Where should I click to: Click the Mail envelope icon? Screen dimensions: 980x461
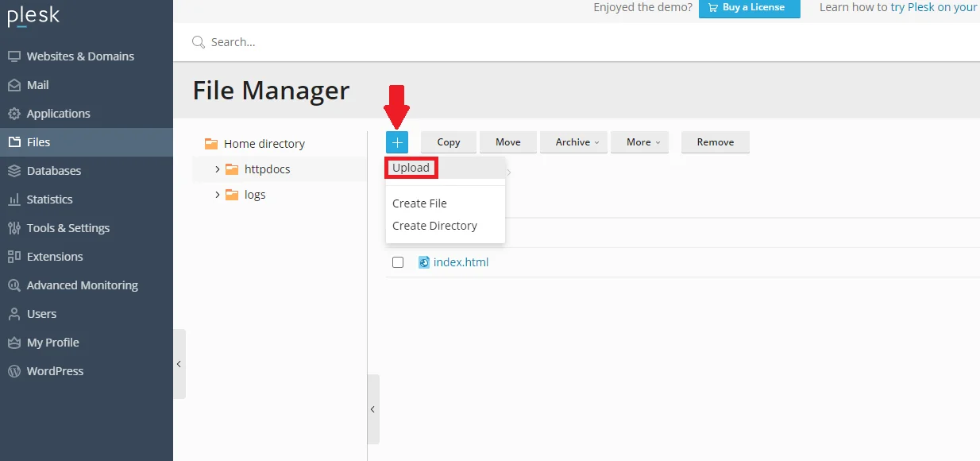(14, 85)
